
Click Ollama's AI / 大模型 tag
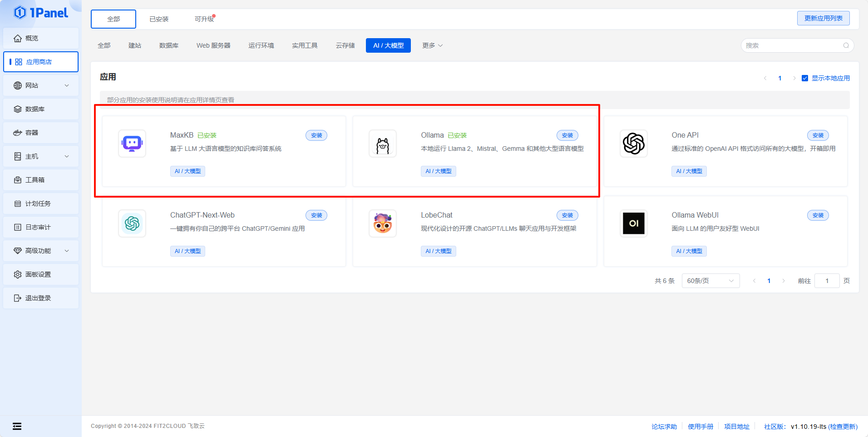(x=439, y=171)
